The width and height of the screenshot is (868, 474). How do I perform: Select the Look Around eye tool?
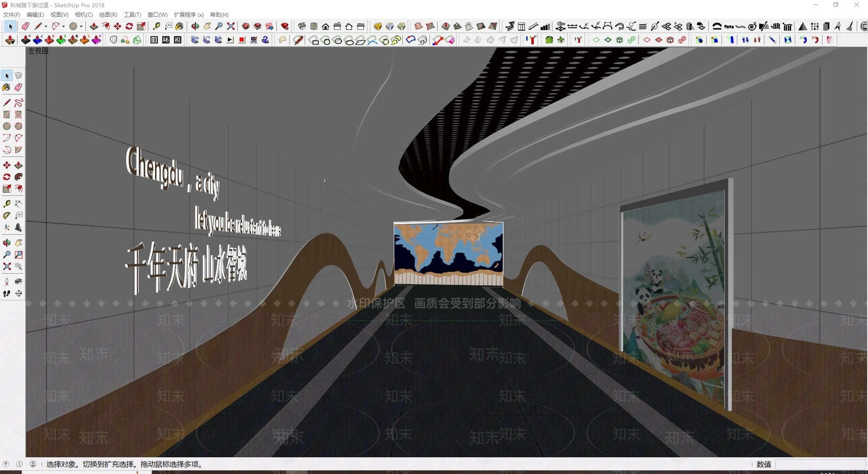(18, 281)
